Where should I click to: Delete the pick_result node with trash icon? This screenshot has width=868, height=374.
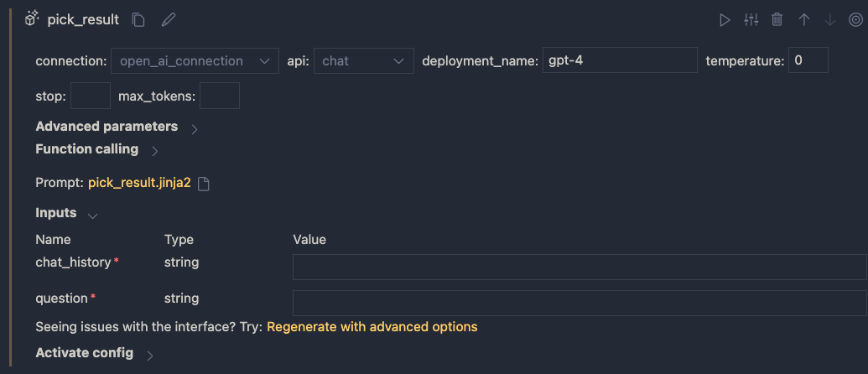click(x=777, y=19)
